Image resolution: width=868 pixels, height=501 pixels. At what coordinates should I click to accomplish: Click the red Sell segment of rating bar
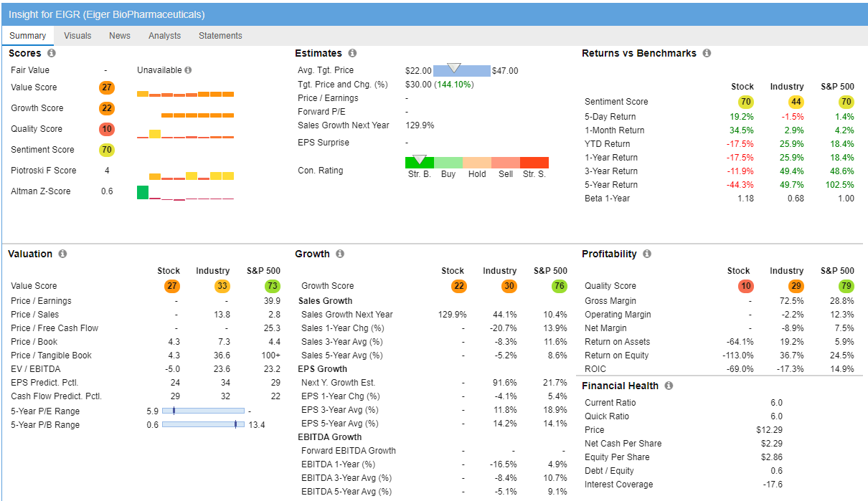click(506, 163)
